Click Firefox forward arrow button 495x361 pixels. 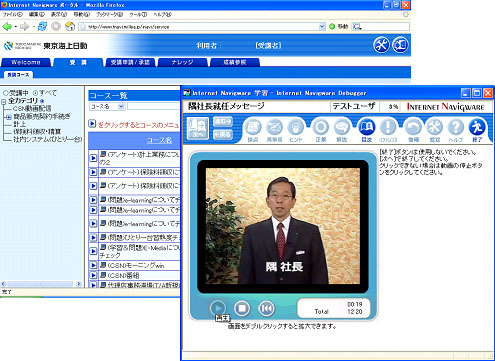pos(24,26)
